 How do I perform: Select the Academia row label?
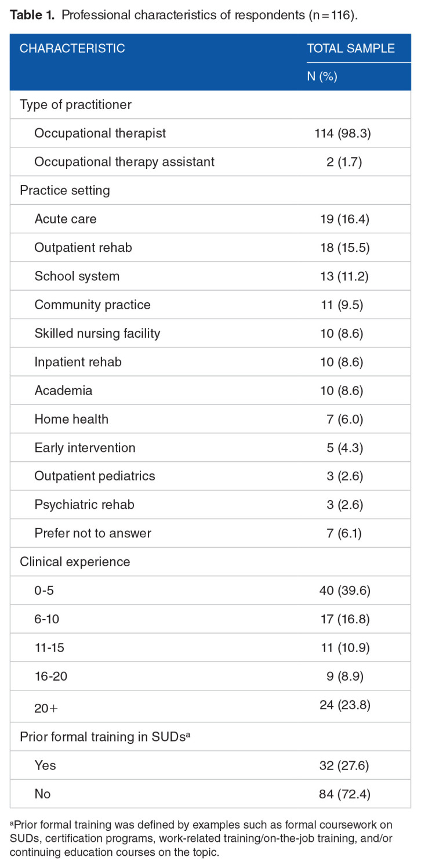click(x=63, y=390)
